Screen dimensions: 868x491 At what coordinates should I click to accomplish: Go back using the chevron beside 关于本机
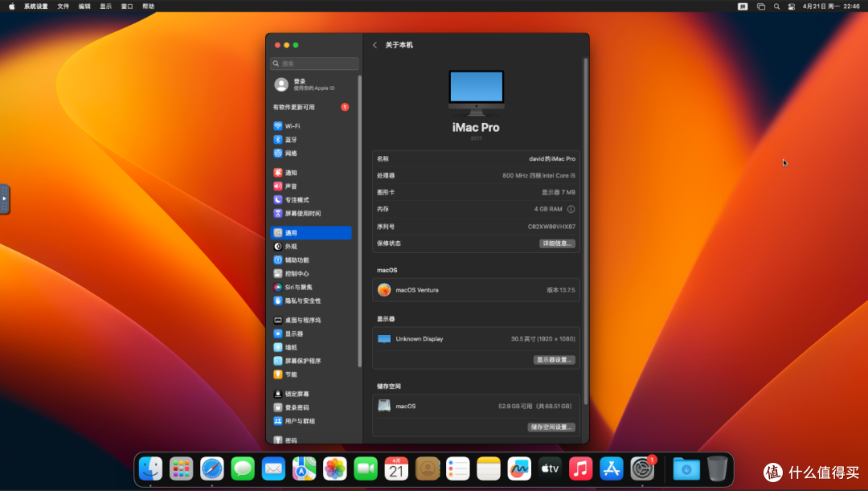(x=375, y=45)
